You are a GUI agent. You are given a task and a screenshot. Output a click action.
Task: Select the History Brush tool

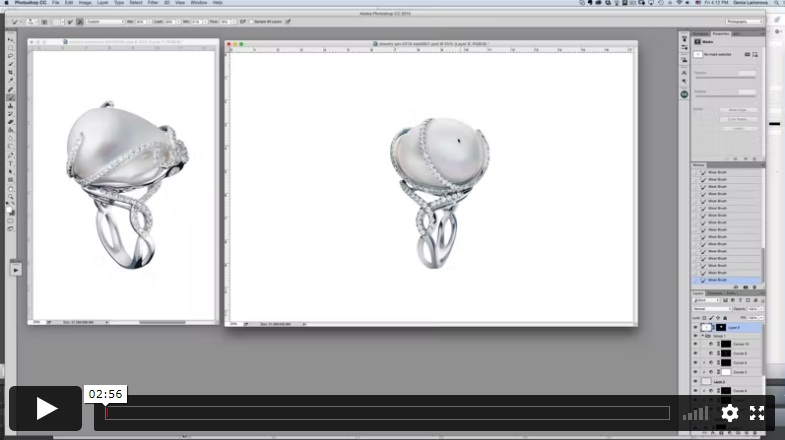[11, 114]
